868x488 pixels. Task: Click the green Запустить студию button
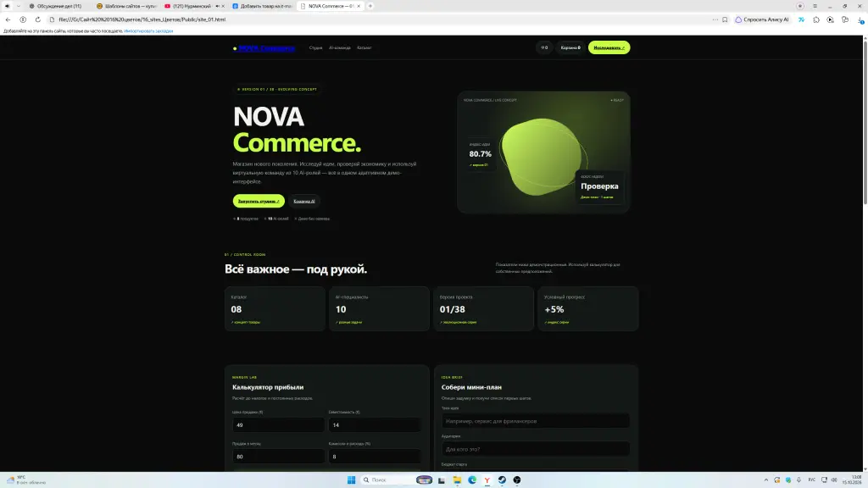pos(259,202)
